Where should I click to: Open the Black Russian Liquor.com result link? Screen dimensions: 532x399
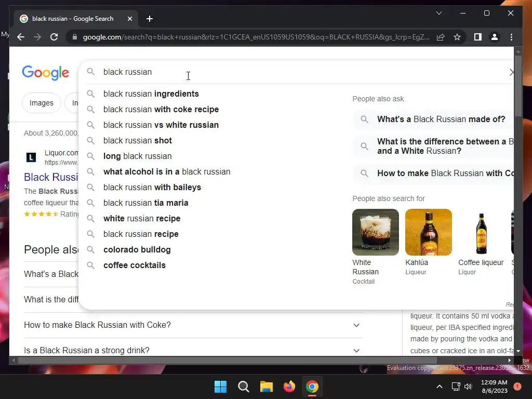(51, 177)
